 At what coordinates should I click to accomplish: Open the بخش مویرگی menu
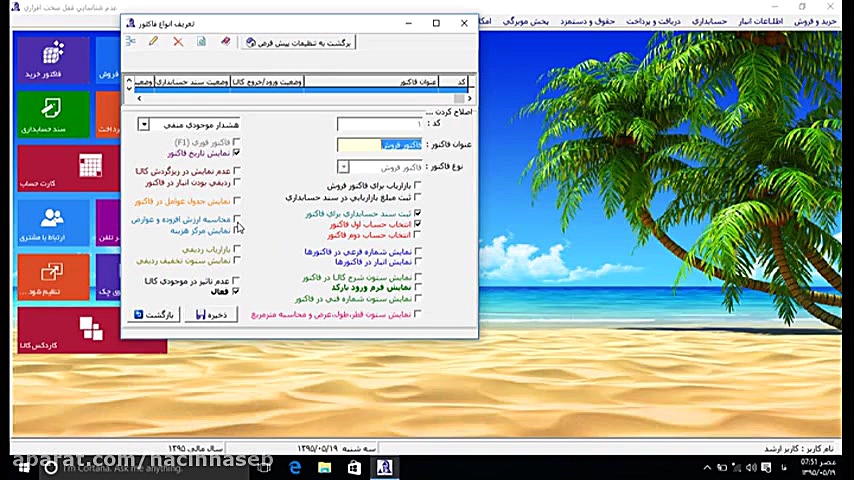526,21
